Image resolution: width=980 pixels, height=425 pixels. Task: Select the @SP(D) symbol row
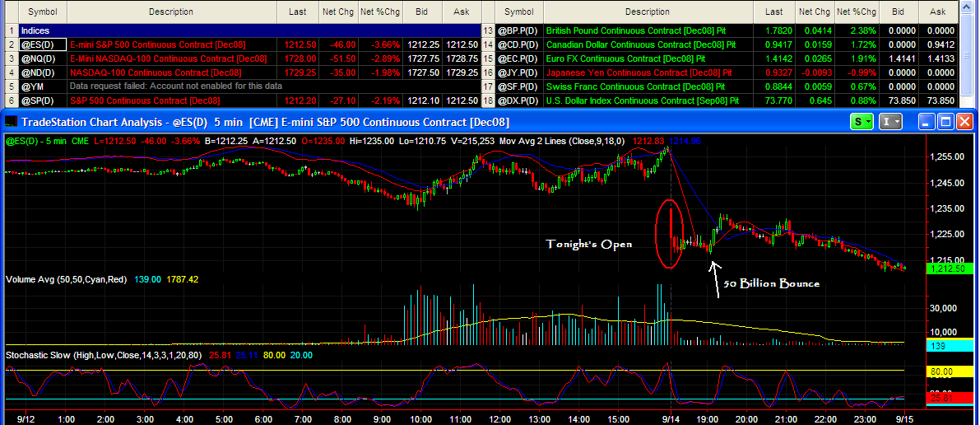43,100
